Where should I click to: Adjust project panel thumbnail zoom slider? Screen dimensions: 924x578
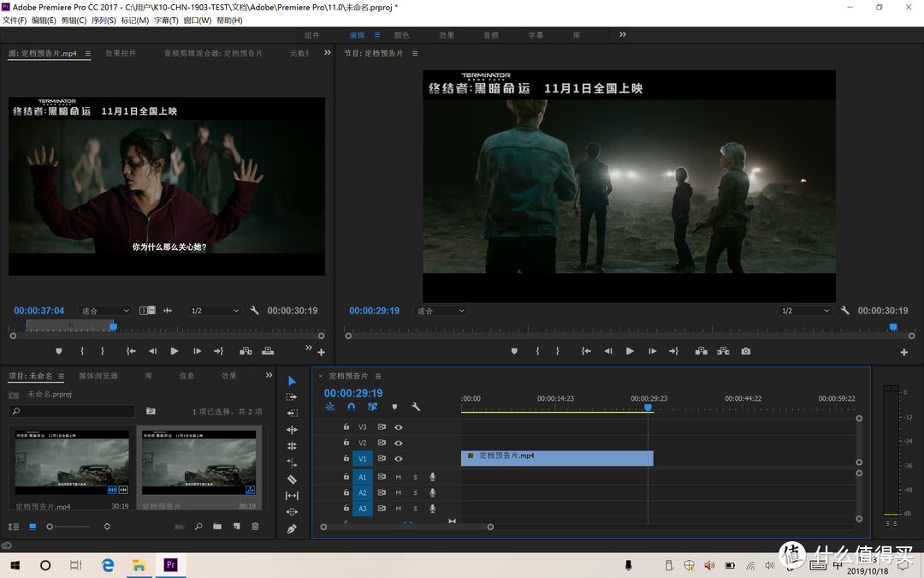(x=69, y=527)
